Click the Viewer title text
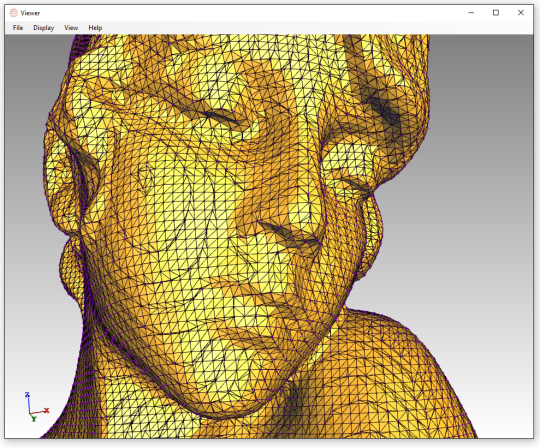This screenshot has width=540, height=448. [30, 13]
